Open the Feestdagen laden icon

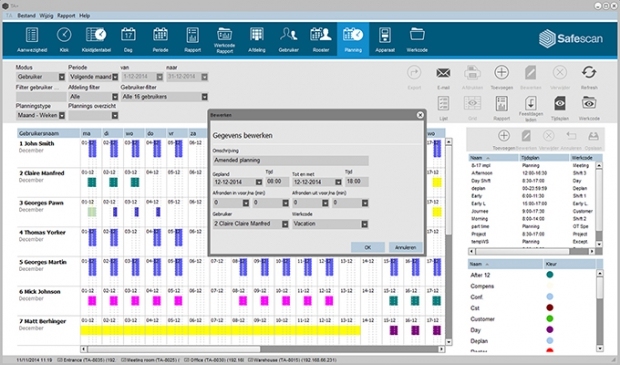(530, 104)
